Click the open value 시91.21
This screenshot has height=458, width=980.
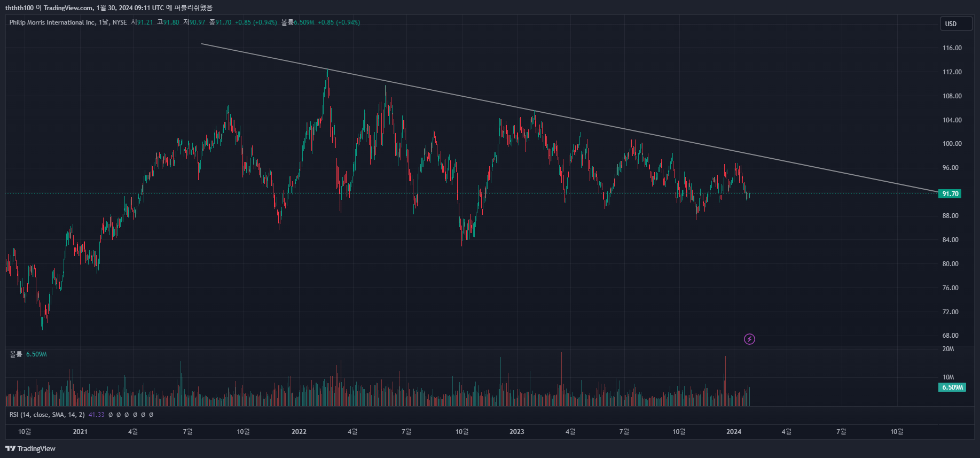tap(142, 22)
